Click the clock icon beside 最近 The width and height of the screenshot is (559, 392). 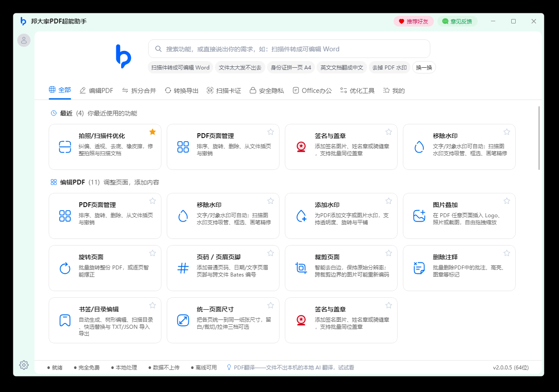(x=54, y=113)
